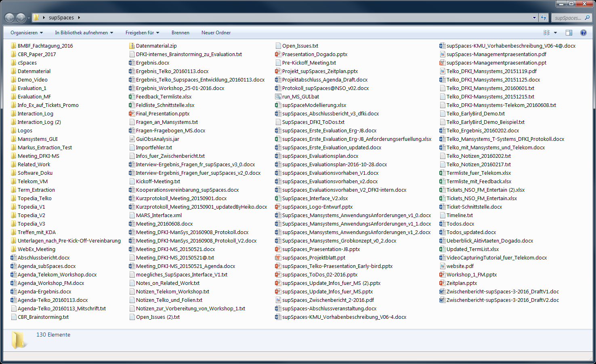The image size is (596, 364).
Task: Click the search magnifier icon
Action: 587,18
